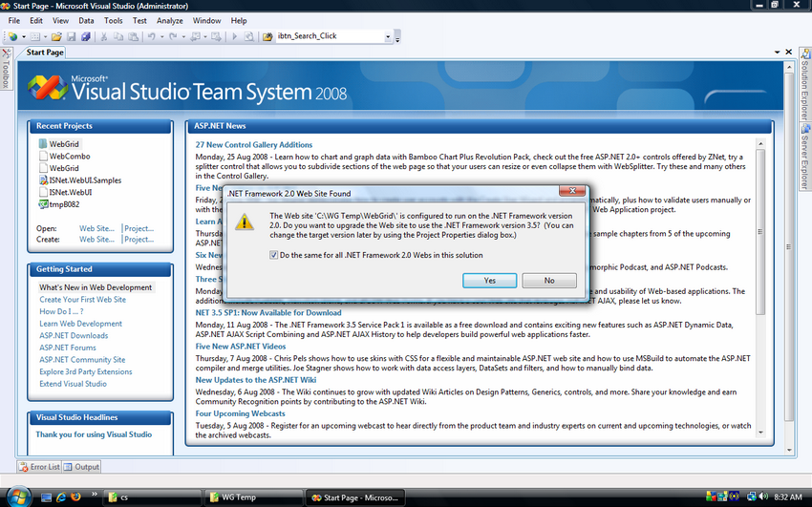Screen dimensions: 812x507
Task: Click Yes in the .NET Framework dialog
Action: 489,281
